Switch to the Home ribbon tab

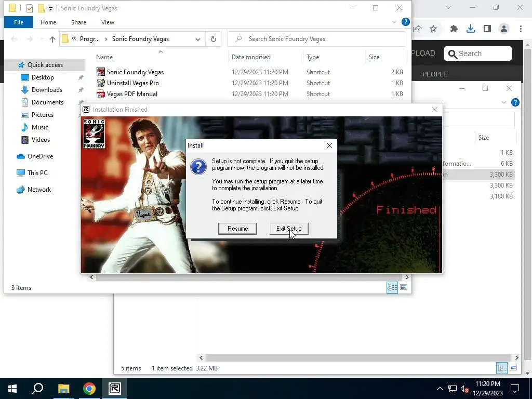[48, 22]
